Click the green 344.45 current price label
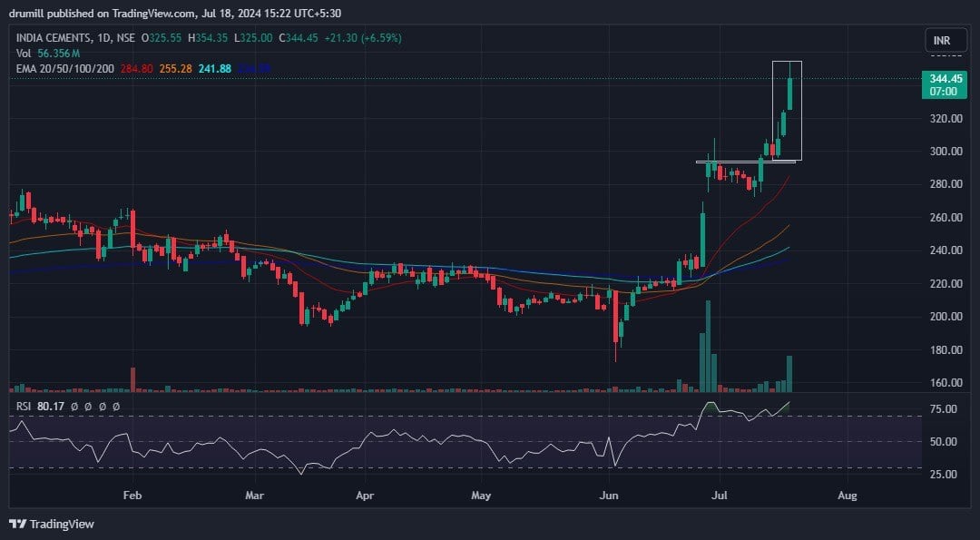The height and width of the screenshot is (540, 980). coord(944,85)
